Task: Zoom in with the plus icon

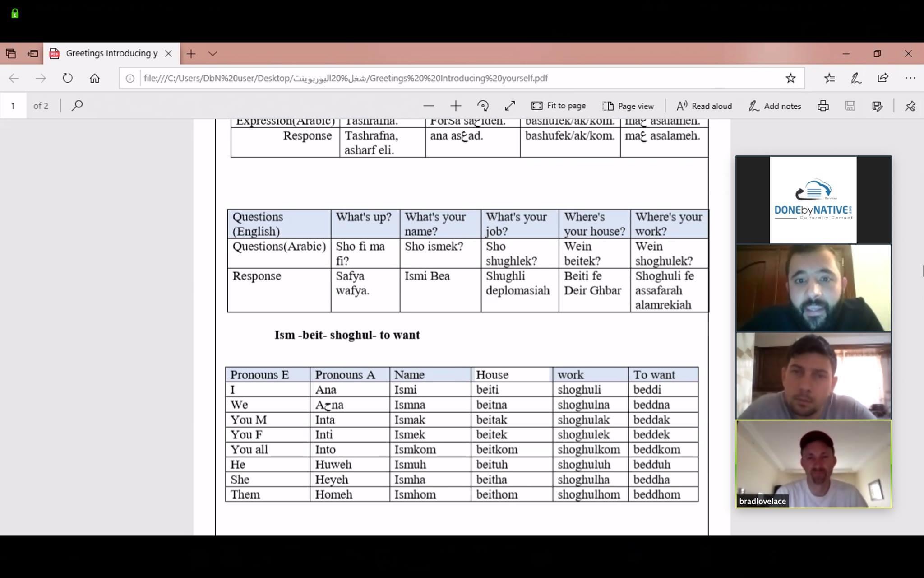Action: pyautogui.click(x=456, y=106)
